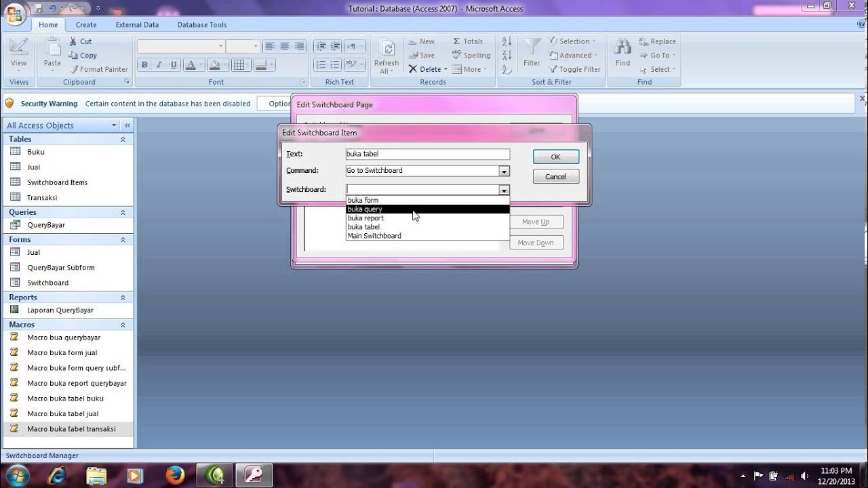Click the Switchboard dropdown arrow

point(504,190)
